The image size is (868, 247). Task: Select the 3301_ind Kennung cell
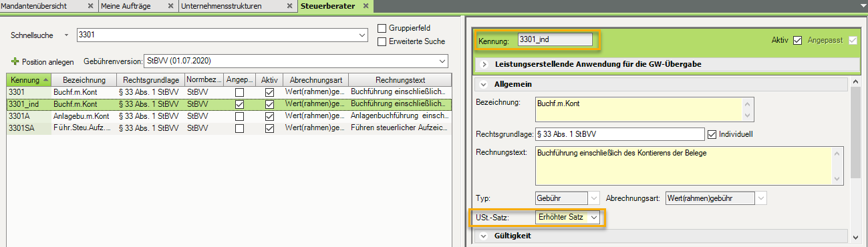click(29, 104)
